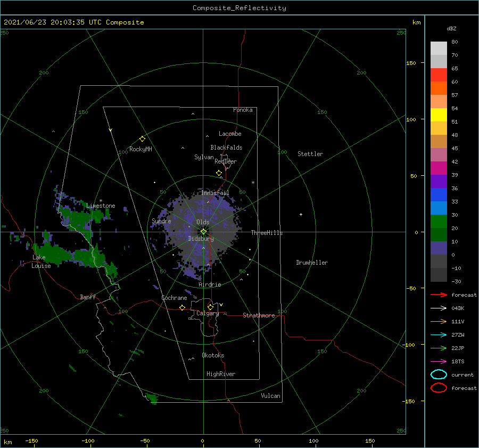479x448 pixels.
Task: Click the cyan 27ZW arrow in legend
Action: 439,335
